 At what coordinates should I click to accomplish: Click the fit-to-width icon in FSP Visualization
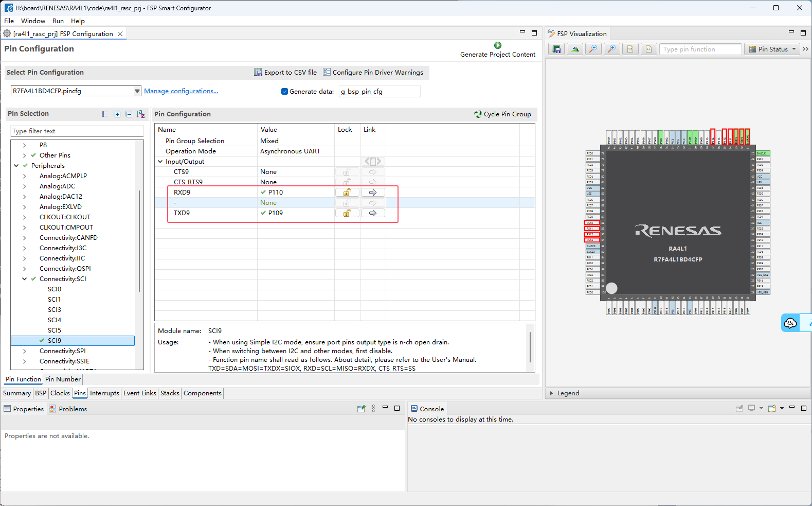point(648,49)
